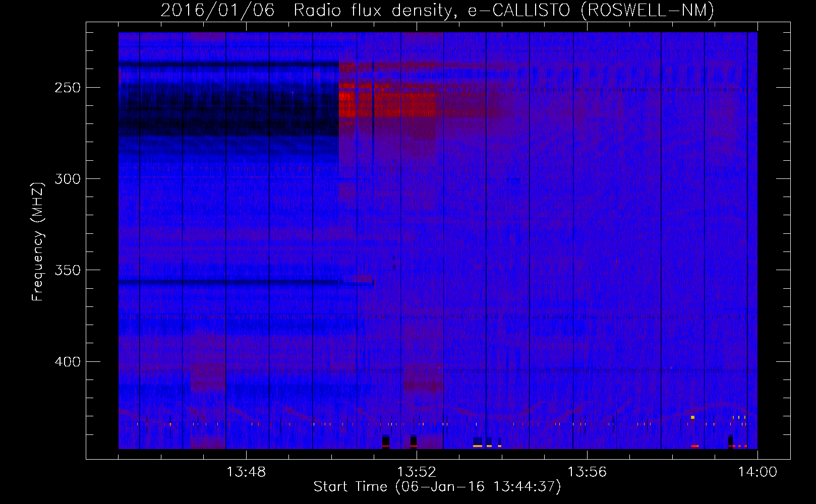Click the 13:56 time tick label
This screenshot has width=816, height=504.
(587, 472)
